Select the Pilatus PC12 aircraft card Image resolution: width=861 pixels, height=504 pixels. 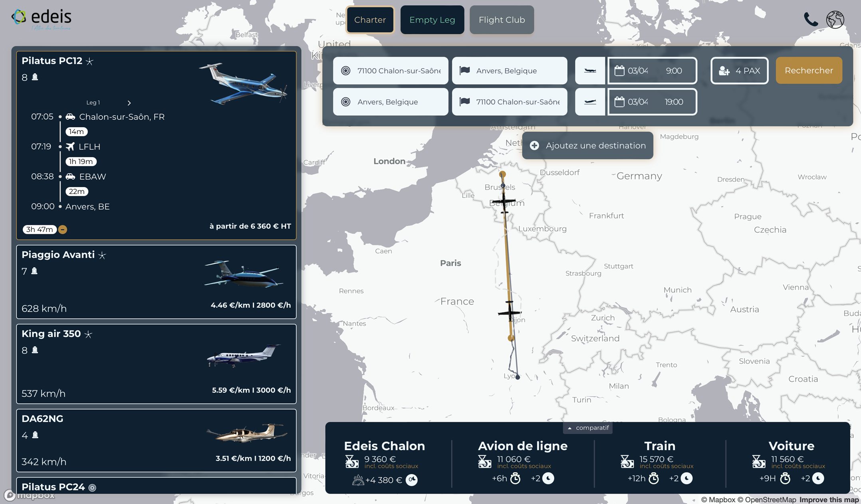click(156, 145)
